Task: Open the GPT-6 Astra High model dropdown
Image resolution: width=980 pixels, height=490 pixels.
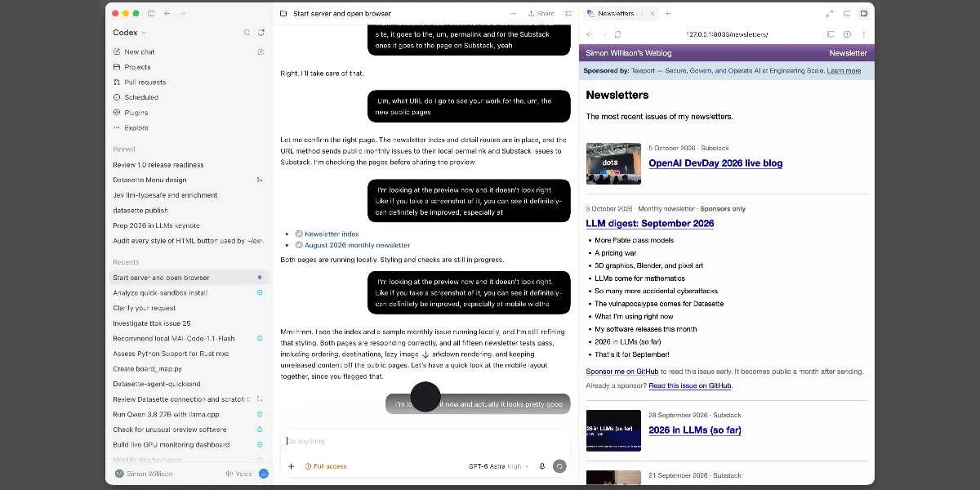Action: tap(498, 466)
